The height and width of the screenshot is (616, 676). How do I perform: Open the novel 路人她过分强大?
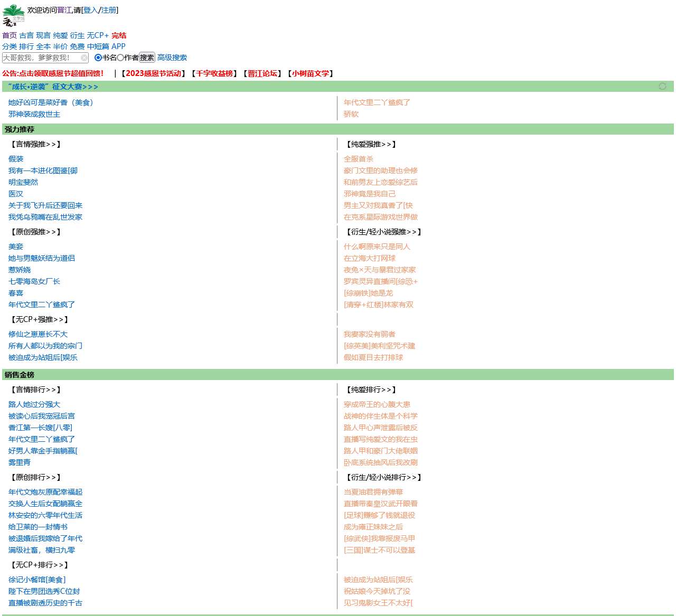click(x=34, y=404)
